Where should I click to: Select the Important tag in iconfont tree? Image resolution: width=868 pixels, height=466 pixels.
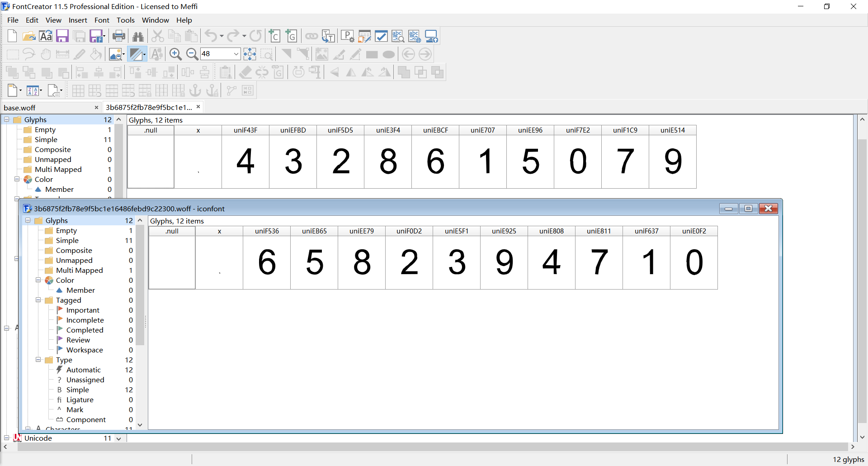(83, 310)
